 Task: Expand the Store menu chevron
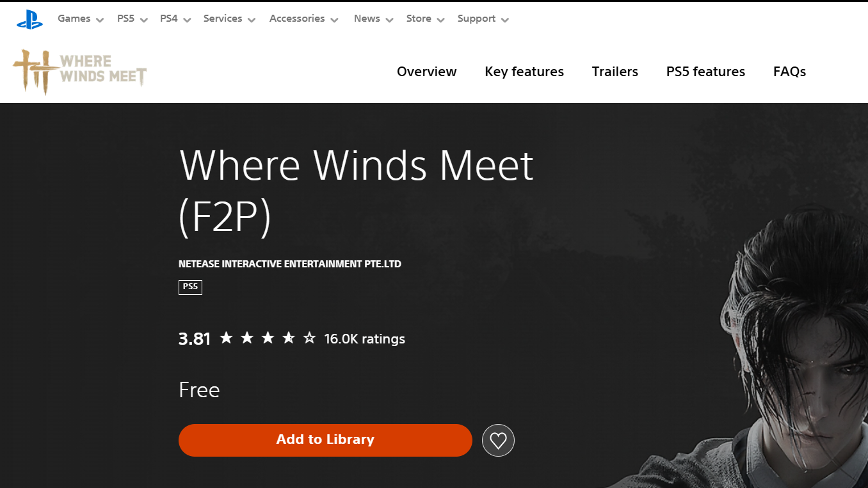pyautogui.click(x=440, y=20)
